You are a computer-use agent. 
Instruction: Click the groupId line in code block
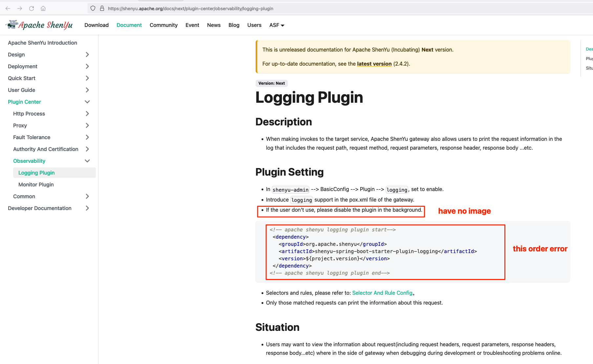point(333,244)
